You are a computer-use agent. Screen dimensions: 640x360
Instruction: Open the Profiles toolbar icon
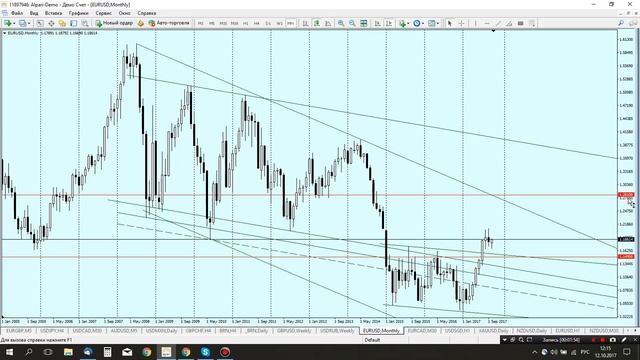click(x=23, y=23)
